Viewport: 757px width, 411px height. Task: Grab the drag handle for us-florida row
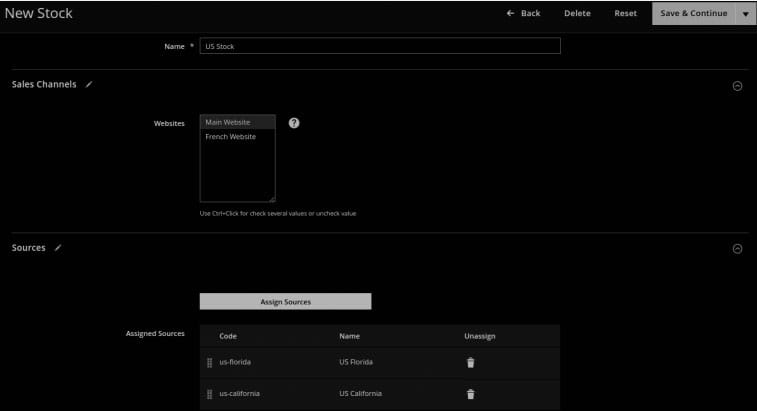[209, 362]
